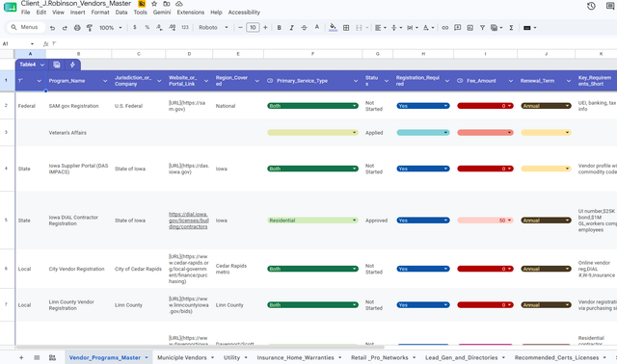Open the zoom level dropdown
617x364 pixels.
(x=110, y=28)
